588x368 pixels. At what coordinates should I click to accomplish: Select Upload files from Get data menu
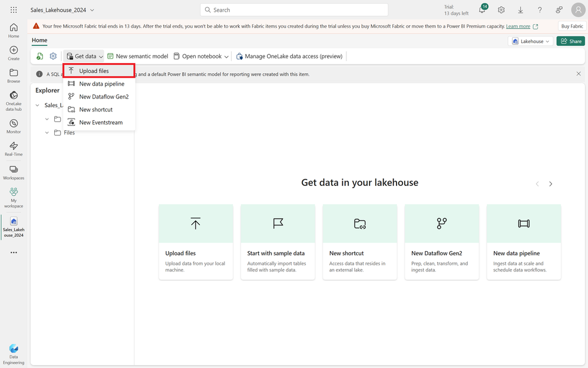(x=98, y=71)
